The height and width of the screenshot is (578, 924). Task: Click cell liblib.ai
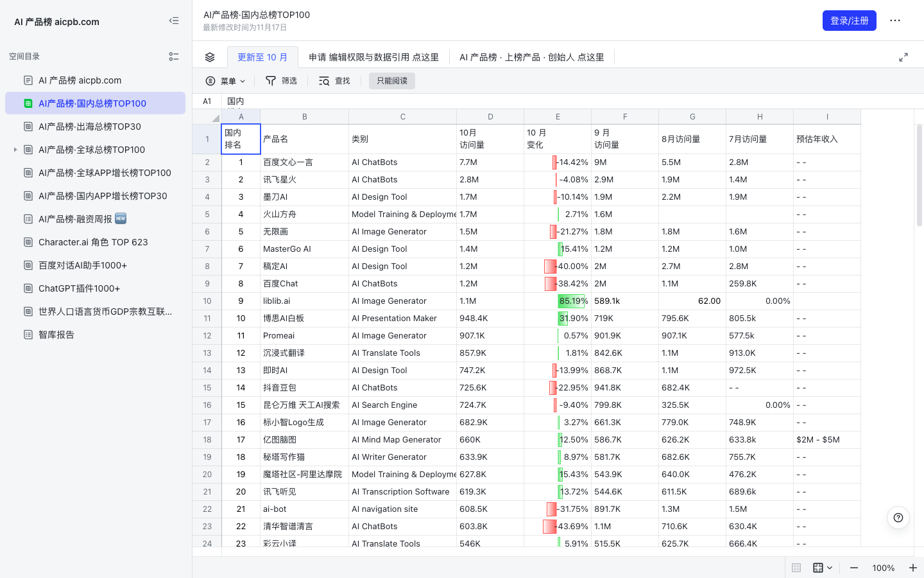pos(305,301)
